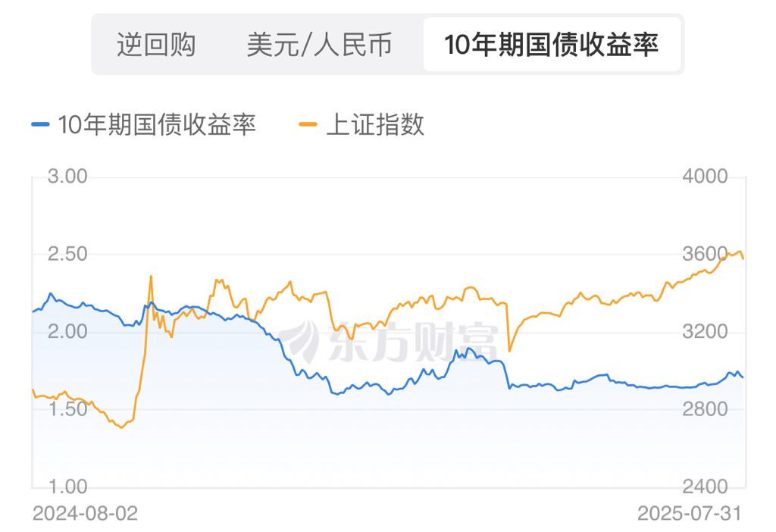
Task: Click the 3.00 left axis label
Action: (67, 177)
